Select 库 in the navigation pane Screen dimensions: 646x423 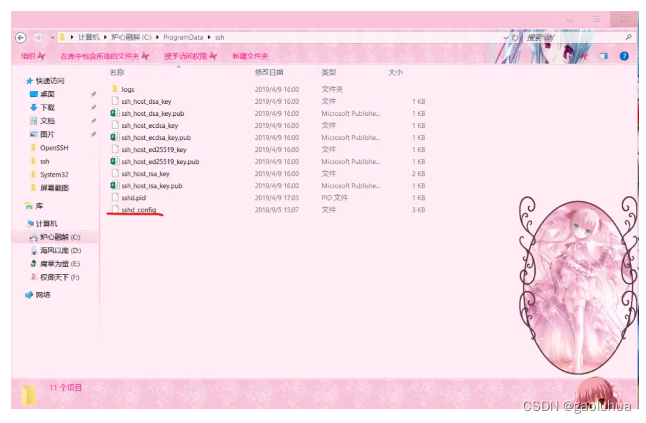pos(39,206)
